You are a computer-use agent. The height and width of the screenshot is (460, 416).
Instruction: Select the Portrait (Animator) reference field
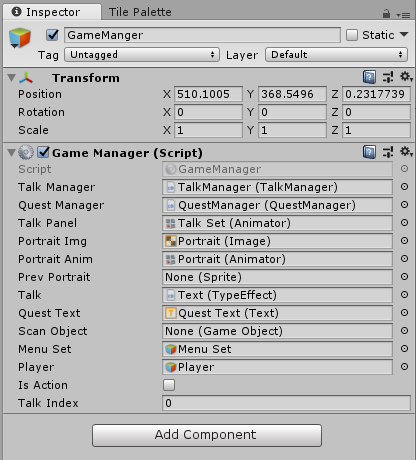tap(277, 259)
